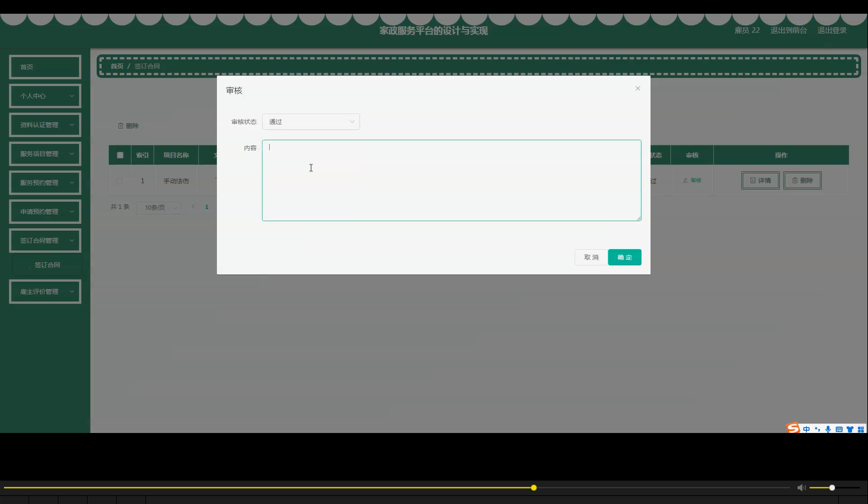The width and height of the screenshot is (868, 504).
Task: Click the 手动法伤 table cell
Action: [x=176, y=181]
